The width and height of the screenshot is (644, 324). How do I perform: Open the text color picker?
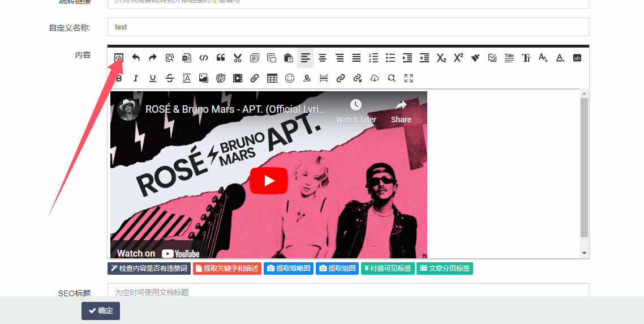[560, 58]
